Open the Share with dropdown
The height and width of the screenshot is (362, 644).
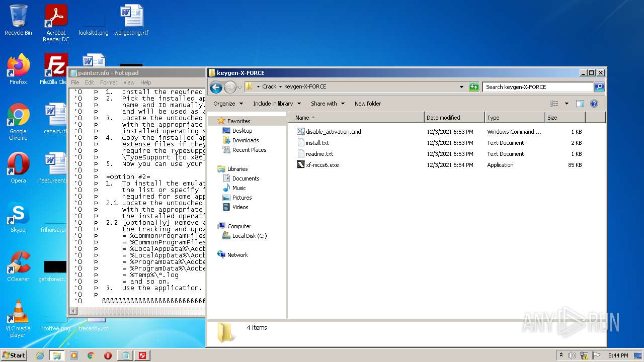coord(328,104)
